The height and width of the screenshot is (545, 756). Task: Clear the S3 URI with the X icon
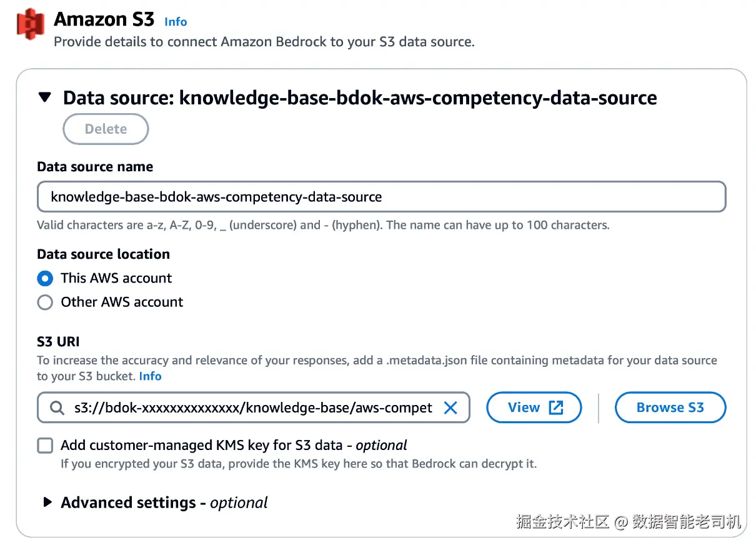click(450, 408)
